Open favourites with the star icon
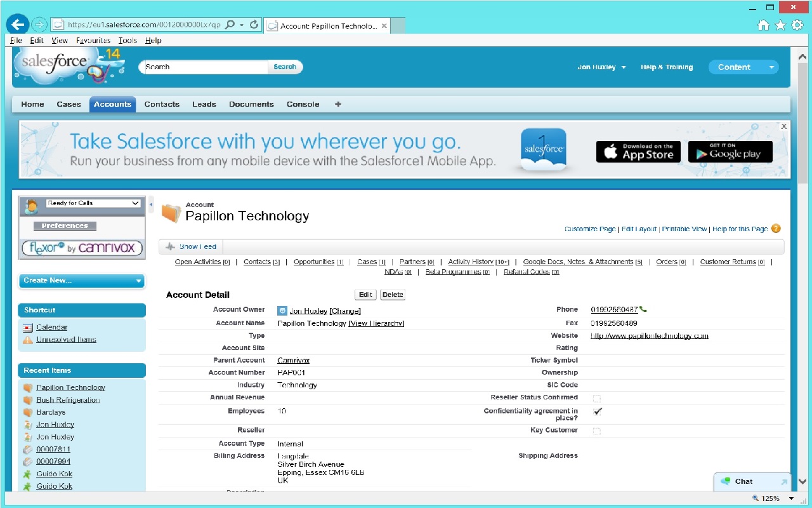Screen dimensions: 812x508 coord(780,25)
